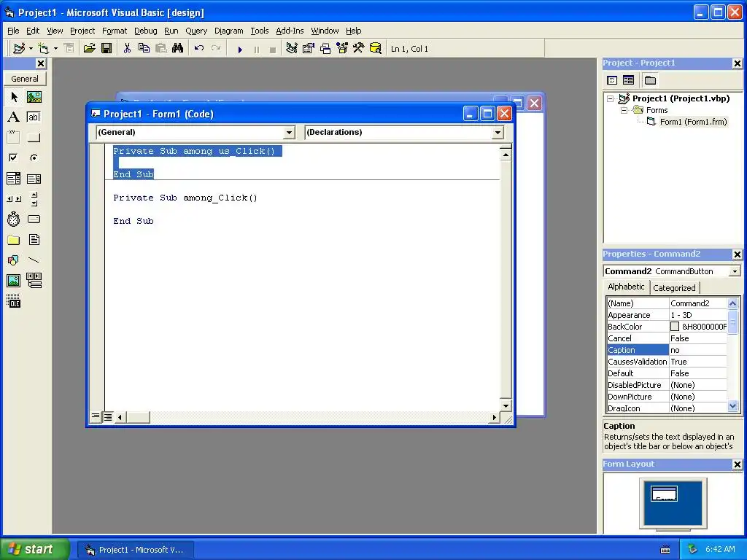The height and width of the screenshot is (560, 747).
Task: Select the CheckBox control tool
Action: pyautogui.click(x=13, y=157)
